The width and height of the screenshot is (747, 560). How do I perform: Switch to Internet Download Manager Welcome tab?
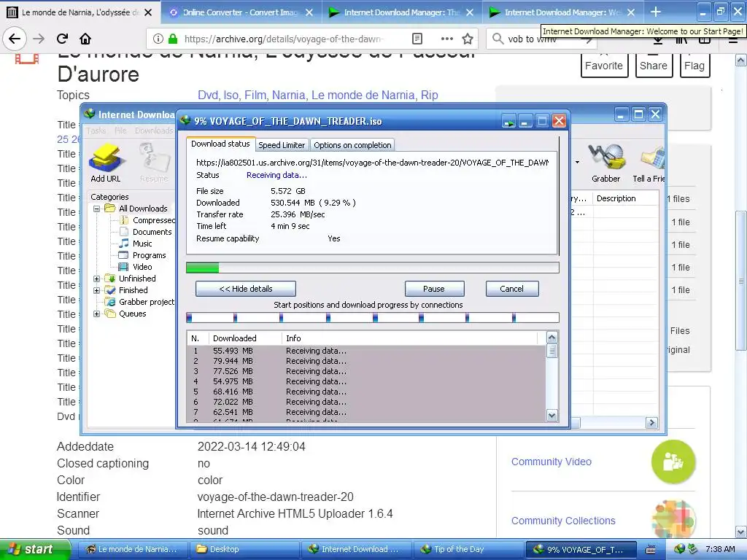[562, 12]
